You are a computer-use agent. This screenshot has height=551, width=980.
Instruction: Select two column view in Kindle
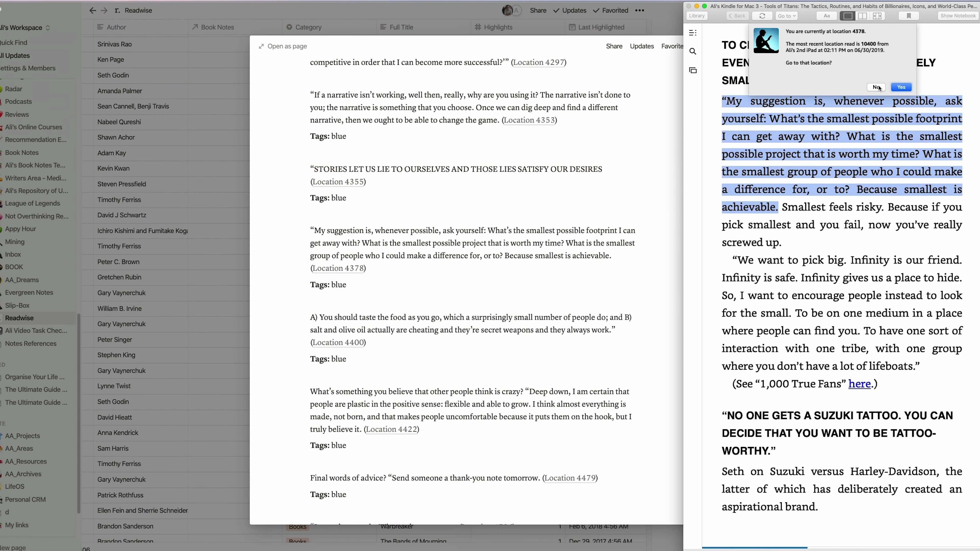pos(862,16)
